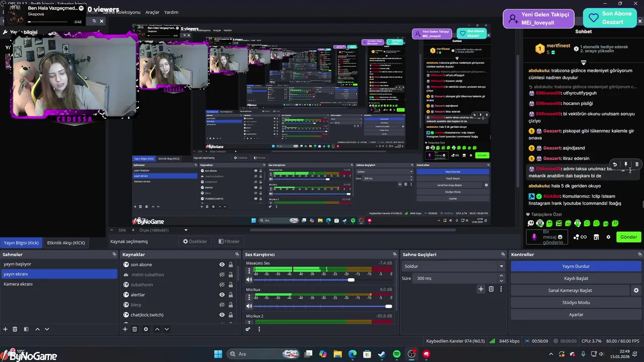Viewport: 644px width, 362px height.
Task: Mute the Masaüstü Ses audio
Action: point(249,280)
